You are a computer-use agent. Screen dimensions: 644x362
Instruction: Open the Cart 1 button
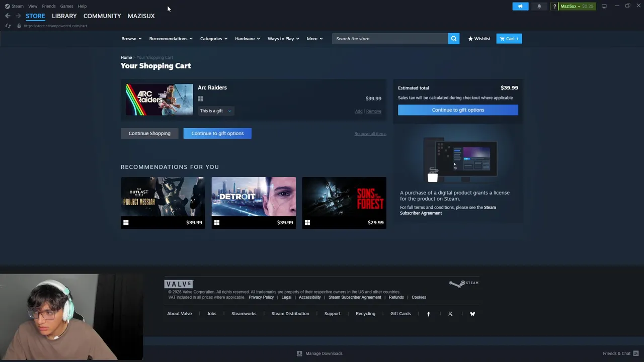tap(509, 39)
